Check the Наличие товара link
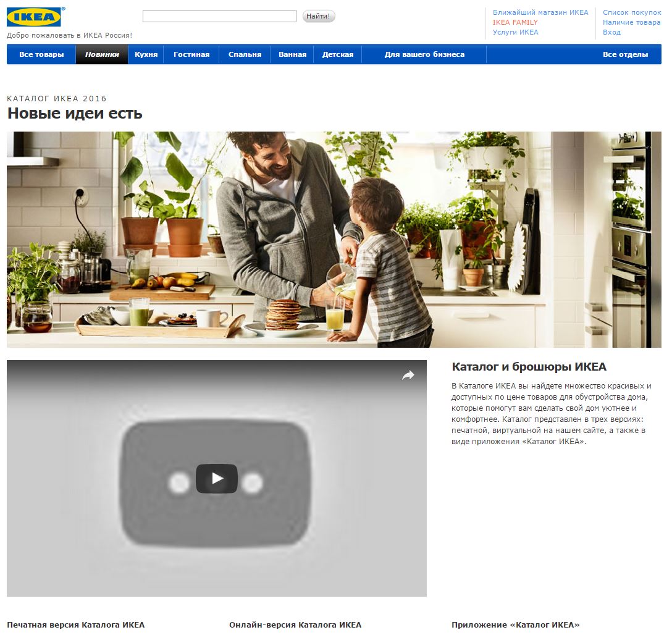Screen dimensions: 672x635 [631, 22]
